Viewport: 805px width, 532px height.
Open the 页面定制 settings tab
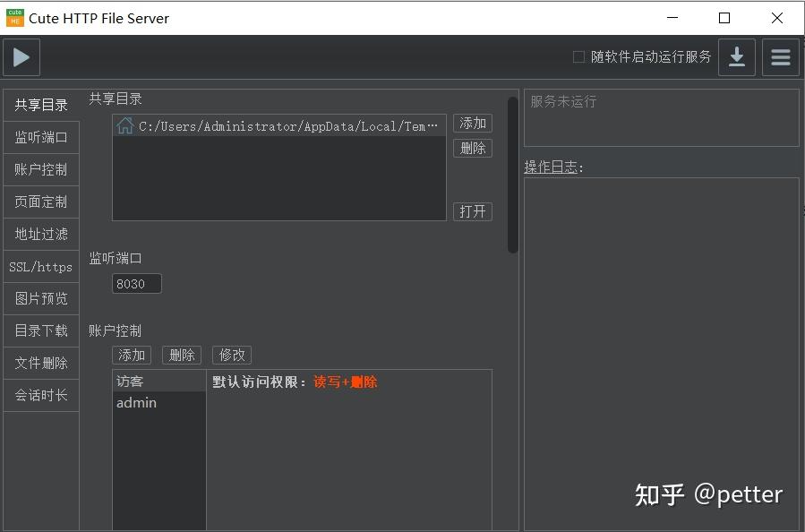[x=40, y=202]
